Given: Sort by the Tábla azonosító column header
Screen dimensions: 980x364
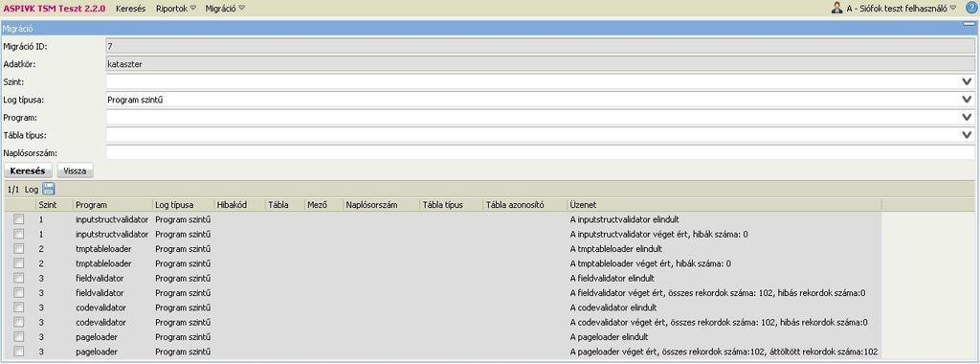Looking at the screenshot, I should [525, 205].
